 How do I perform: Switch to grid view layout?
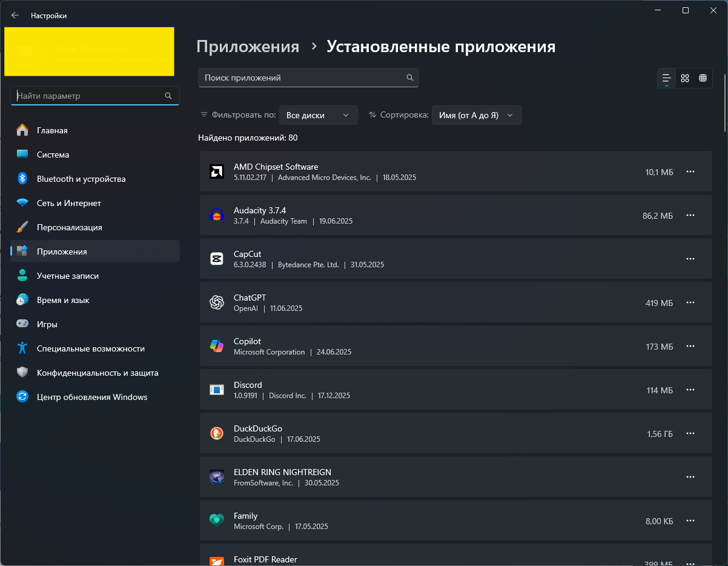click(x=685, y=78)
